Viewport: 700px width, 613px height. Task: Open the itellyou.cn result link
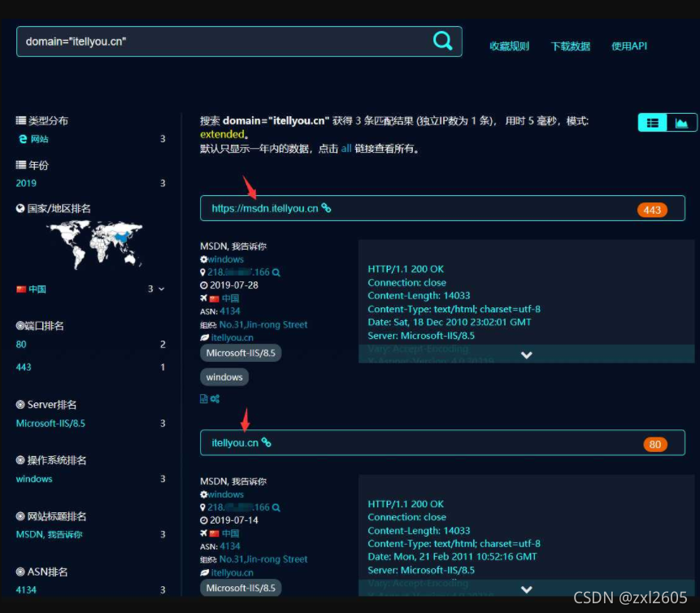(x=235, y=443)
